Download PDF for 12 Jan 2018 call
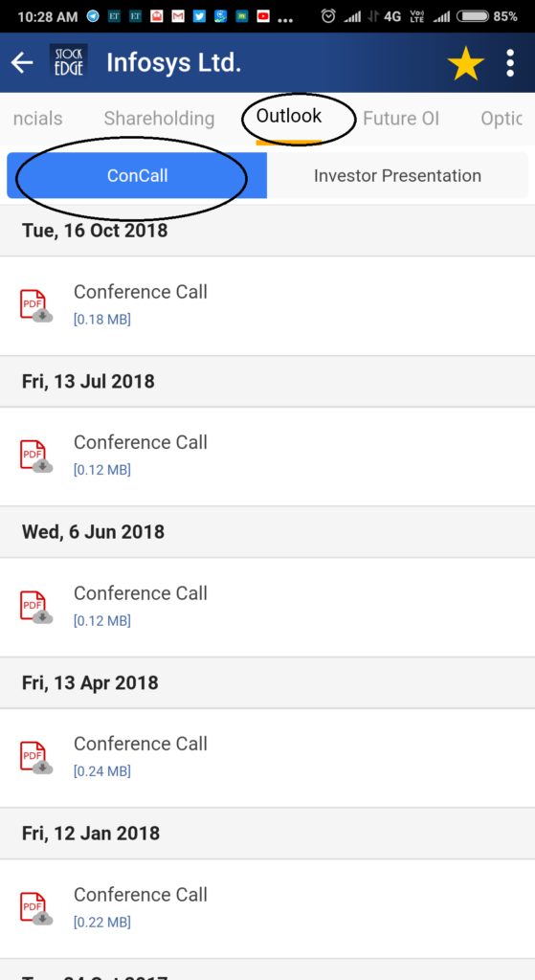The width and height of the screenshot is (535, 980). coord(35,908)
